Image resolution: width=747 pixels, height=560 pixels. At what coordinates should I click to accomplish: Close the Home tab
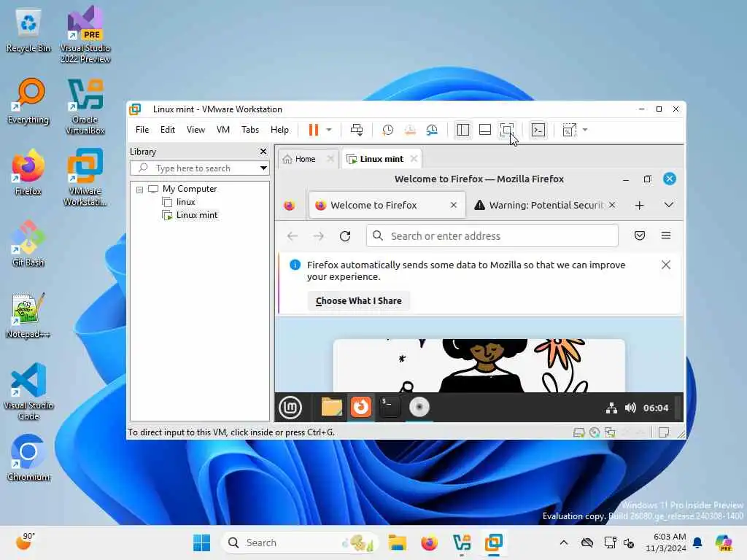tap(330, 158)
